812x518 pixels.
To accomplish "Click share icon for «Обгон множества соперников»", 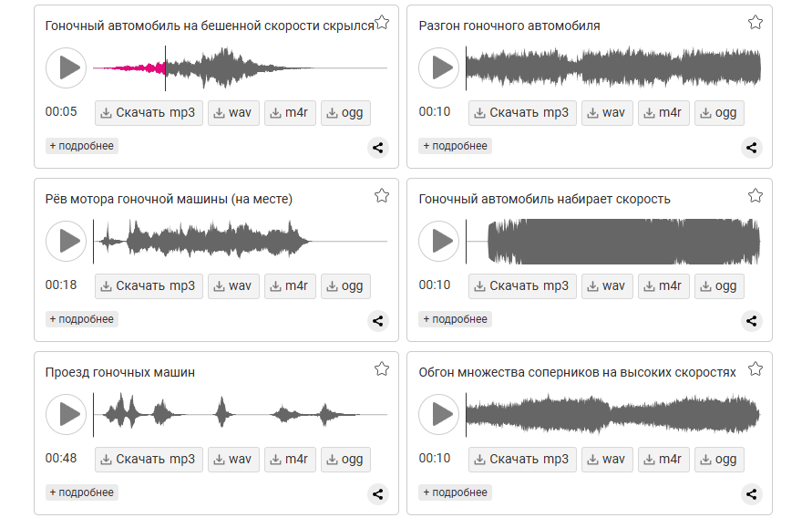I will click(x=751, y=494).
